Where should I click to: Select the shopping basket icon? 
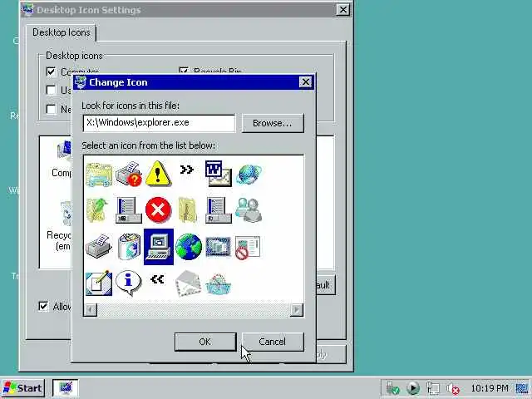219,284
